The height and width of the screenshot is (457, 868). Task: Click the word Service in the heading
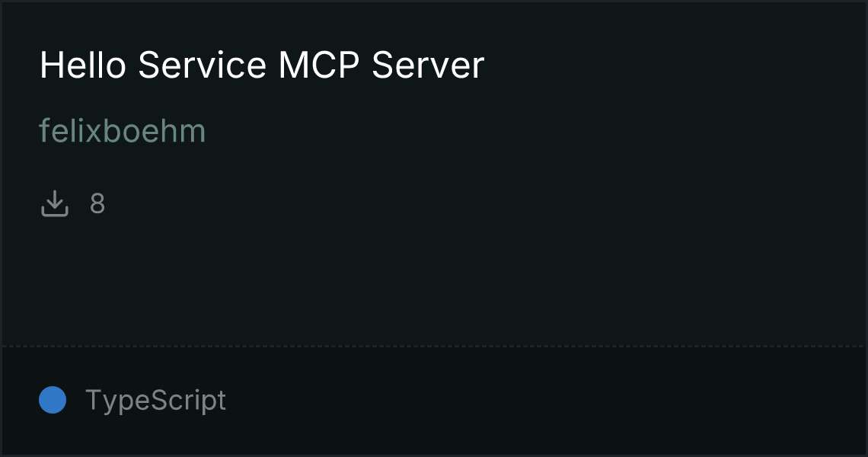click(x=202, y=65)
